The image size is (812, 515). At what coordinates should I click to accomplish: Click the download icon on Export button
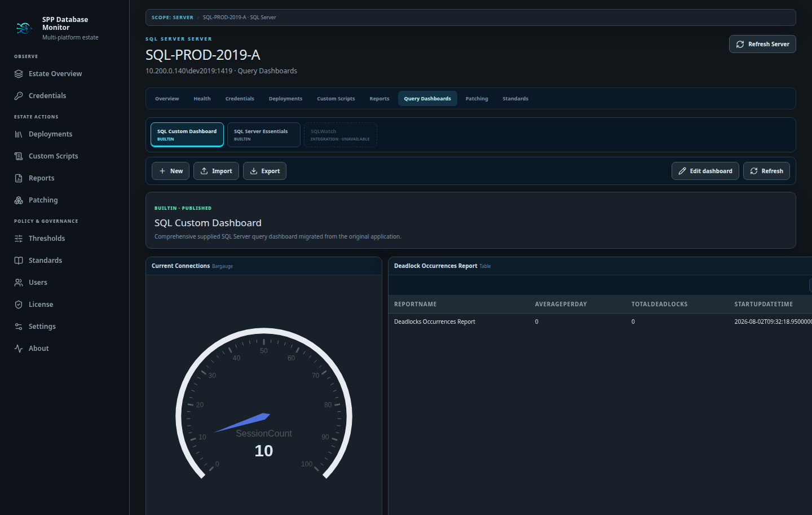[254, 171]
